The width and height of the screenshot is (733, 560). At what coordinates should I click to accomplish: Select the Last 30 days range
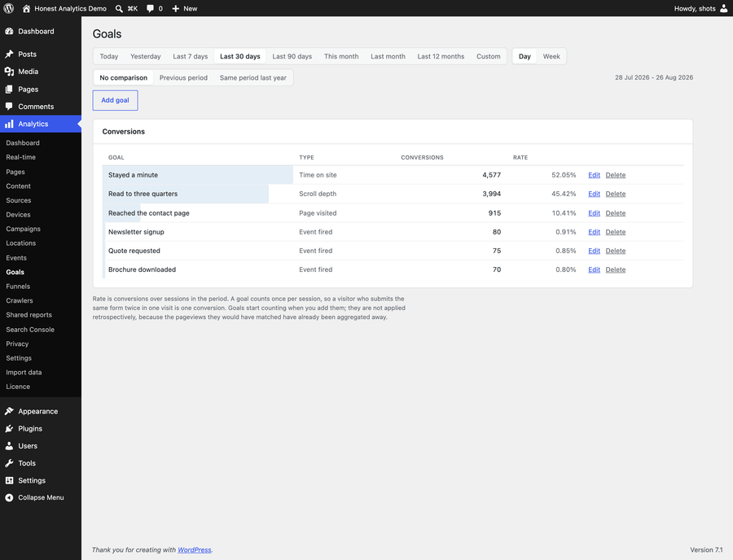coord(239,56)
